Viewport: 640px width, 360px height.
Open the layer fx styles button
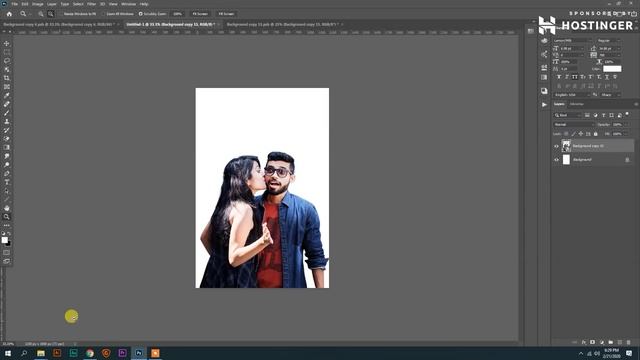point(584,342)
